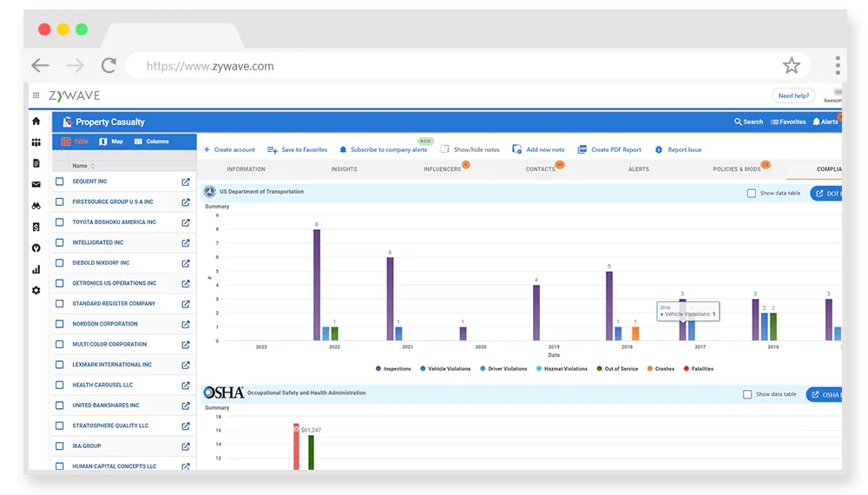The height and width of the screenshot is (495, 868).
Task: Open the app launcher grid next to Zywave logo
Action: pyautogui.click(x=36, y=96)
